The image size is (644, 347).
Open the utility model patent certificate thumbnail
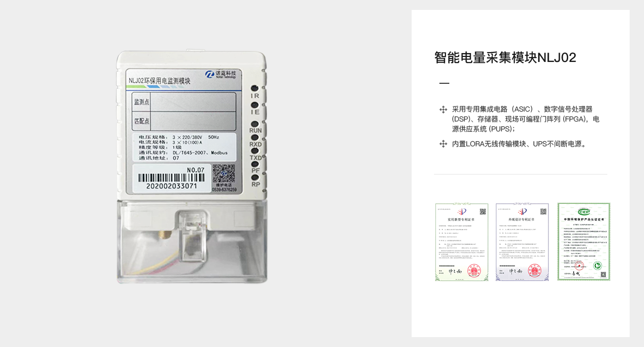pyautogui.click(x=462, y=242)
